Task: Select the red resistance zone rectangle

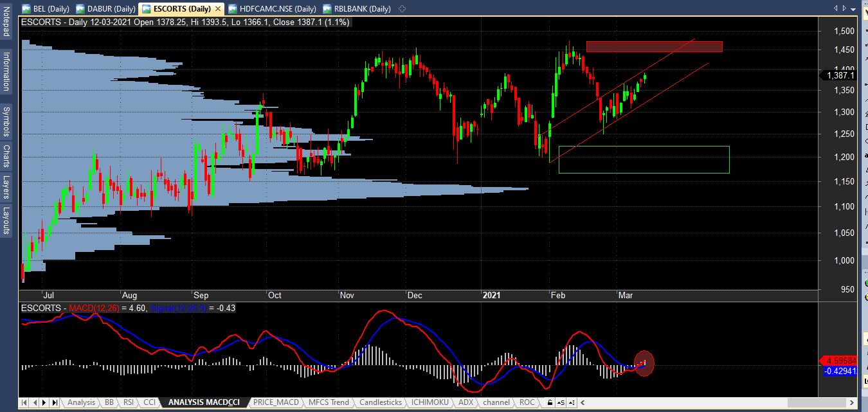Action: [654, 46]
